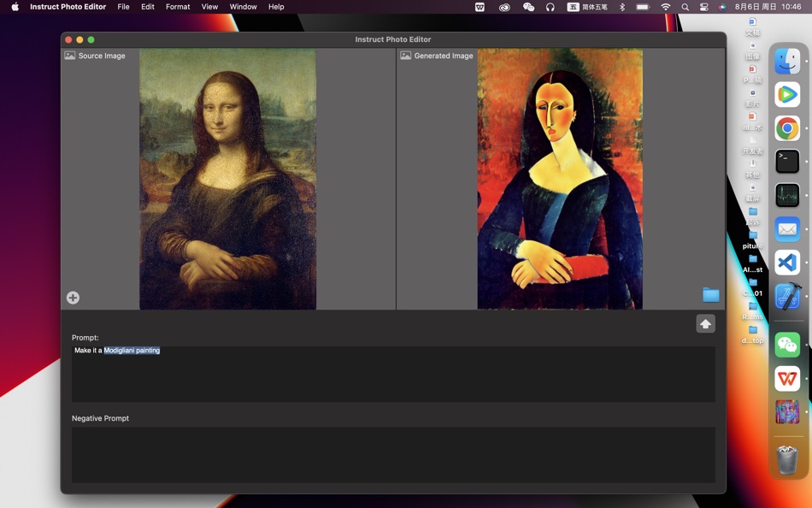Image resolution: width=812 pixels, height=508 pixels.
Task: Select the generated Modigliani-style image
Action: coord(560,179)
